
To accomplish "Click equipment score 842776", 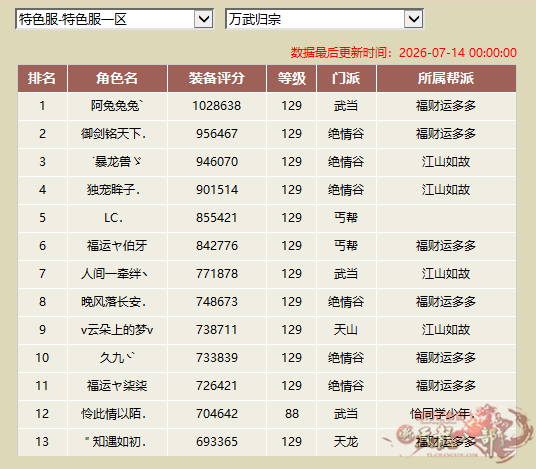I will [216, 246].
